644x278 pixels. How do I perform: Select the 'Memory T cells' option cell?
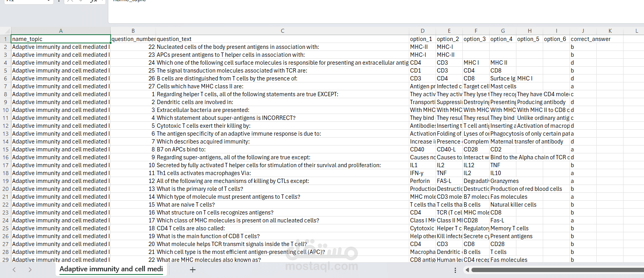click(x=503, y=228)
